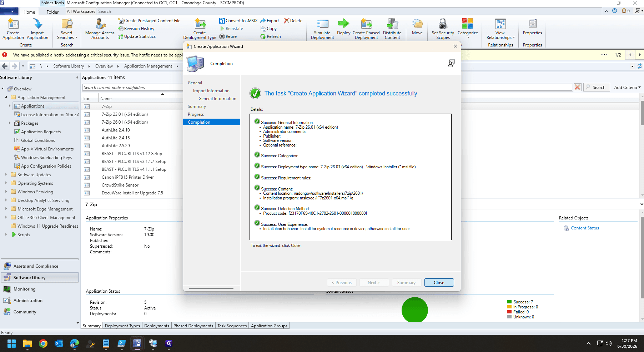Select the Administration workspace
The image size is (644, 352).
click(40, 301)
